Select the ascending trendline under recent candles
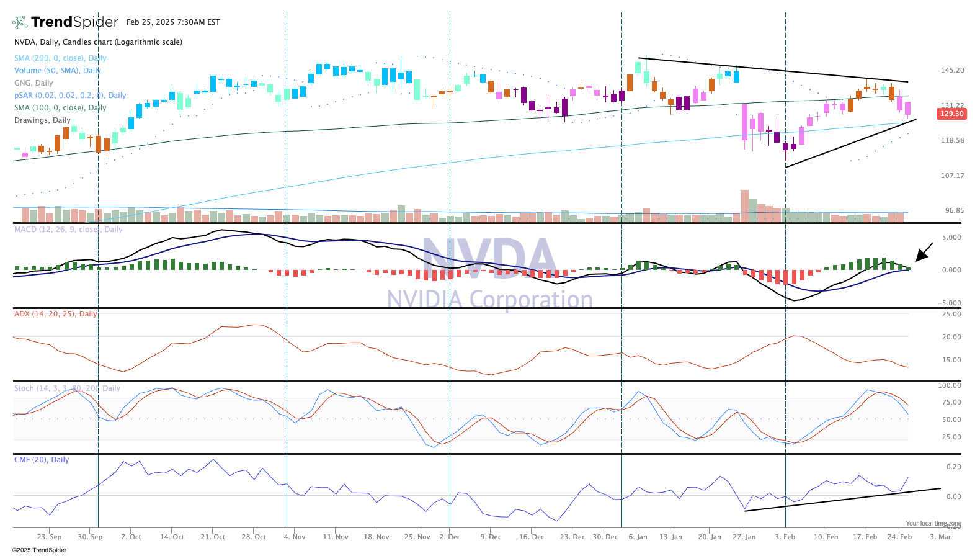This screenshot has width=980, height=556. pos(850,144)
